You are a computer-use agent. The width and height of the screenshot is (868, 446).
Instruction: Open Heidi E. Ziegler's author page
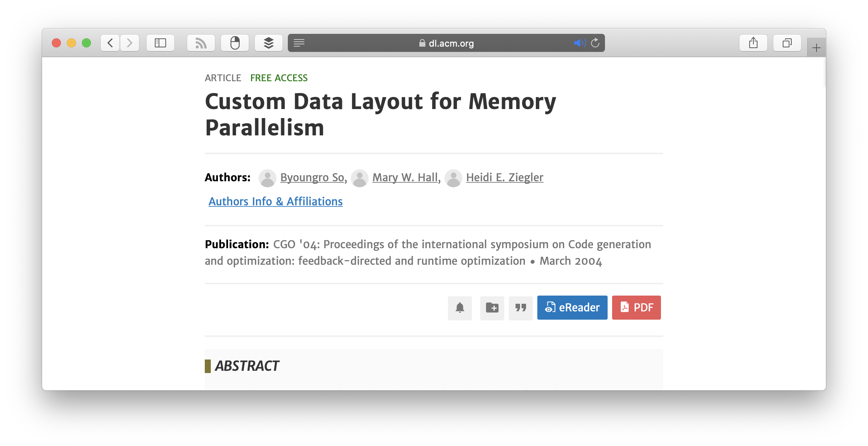coord(504,177)
